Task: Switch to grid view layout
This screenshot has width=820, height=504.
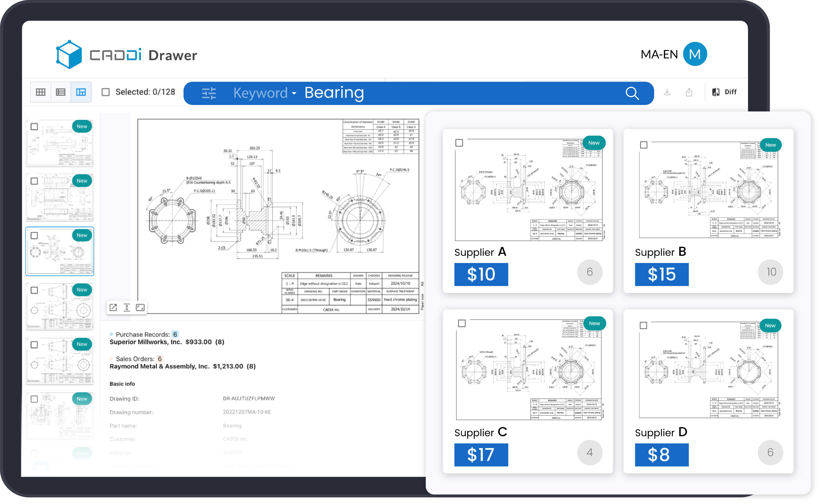Action: (x=41, y=92)
